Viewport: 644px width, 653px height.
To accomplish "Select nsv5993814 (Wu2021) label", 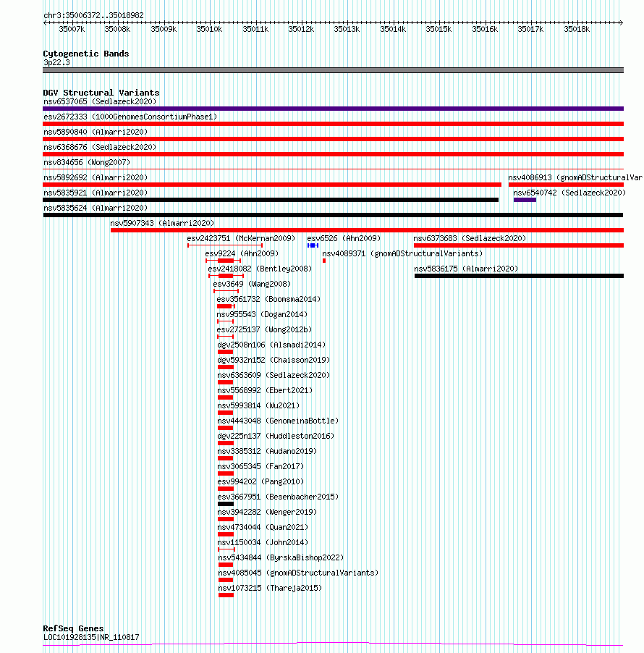I will pyautogui.click(x=258, y=405).
